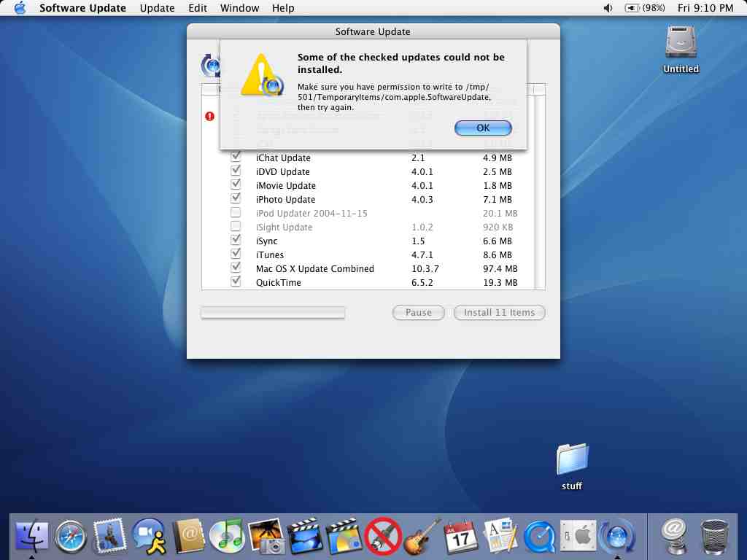This screenshot has height=560, width=747.
Task: Click the 19.3 MB size value
Action: [500, 282]
